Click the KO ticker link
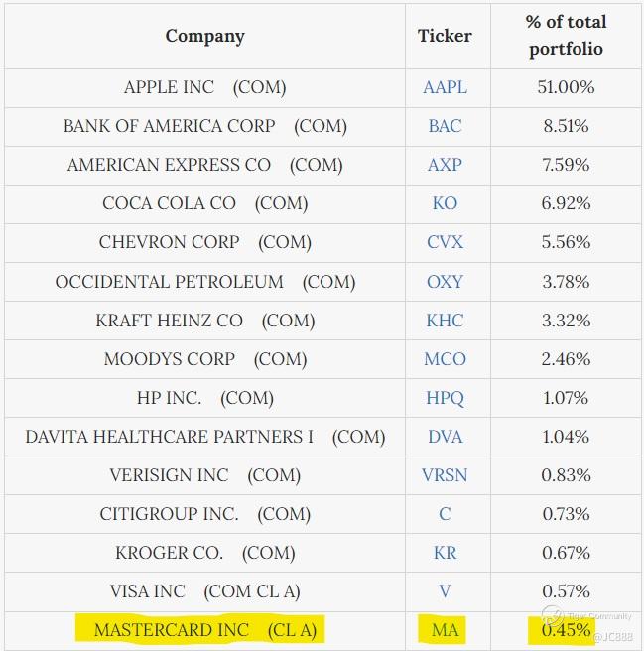Image resolution: width=644 pixels, height=651 pixels. pyautogui.click(x=445, y=203)
